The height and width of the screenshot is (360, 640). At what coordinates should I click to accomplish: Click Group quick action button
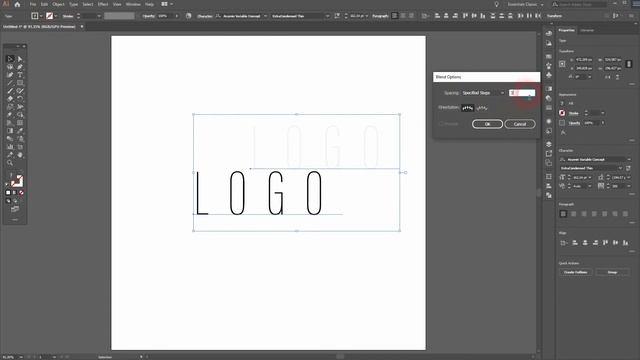pyautogui.click(x=612, y=272)
